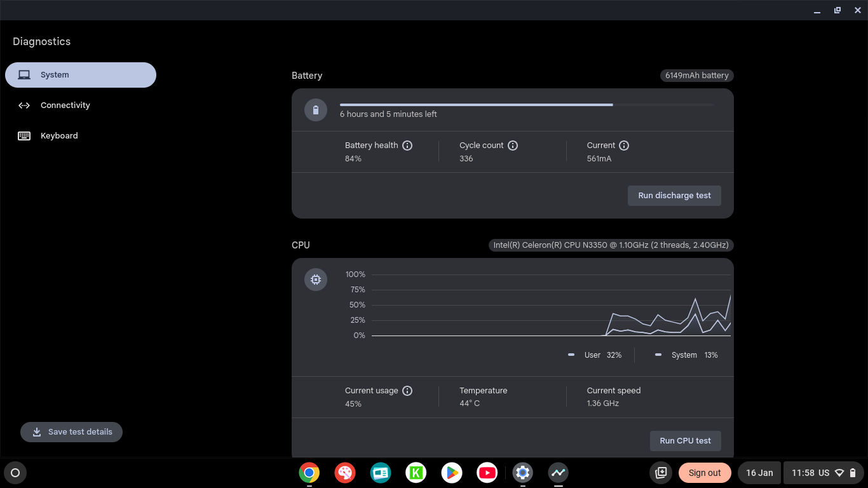Switch to the Connectivity section
868x488 pixels.
[81, 105]
